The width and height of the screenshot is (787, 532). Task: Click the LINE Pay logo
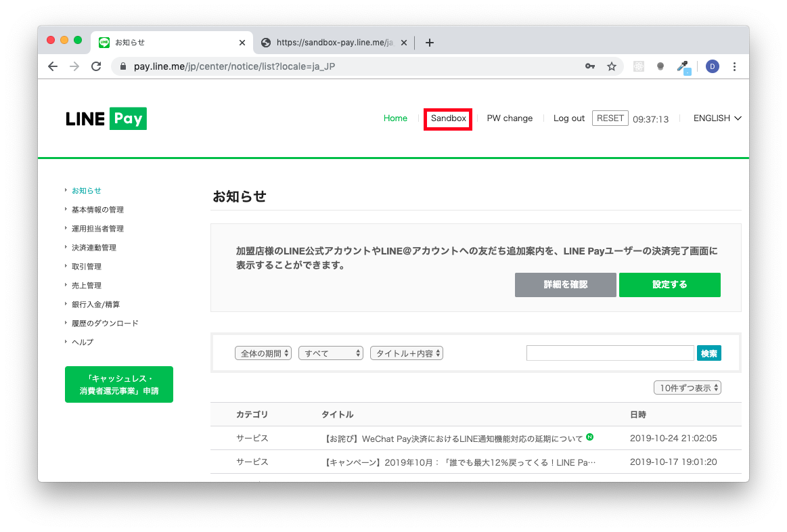(x=106, y=118)
